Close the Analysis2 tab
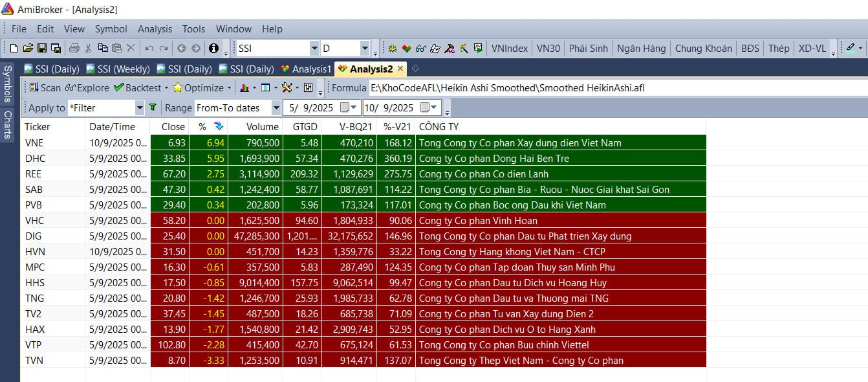 [401, 68]
